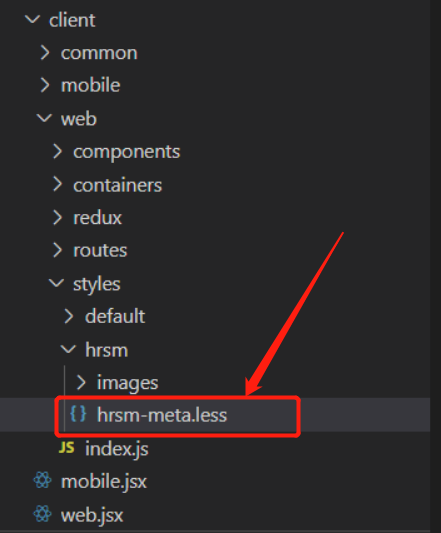Screen dimensions: 441x533
Task: Click the JS icon next to index.js
Action: tap(67, 448)
